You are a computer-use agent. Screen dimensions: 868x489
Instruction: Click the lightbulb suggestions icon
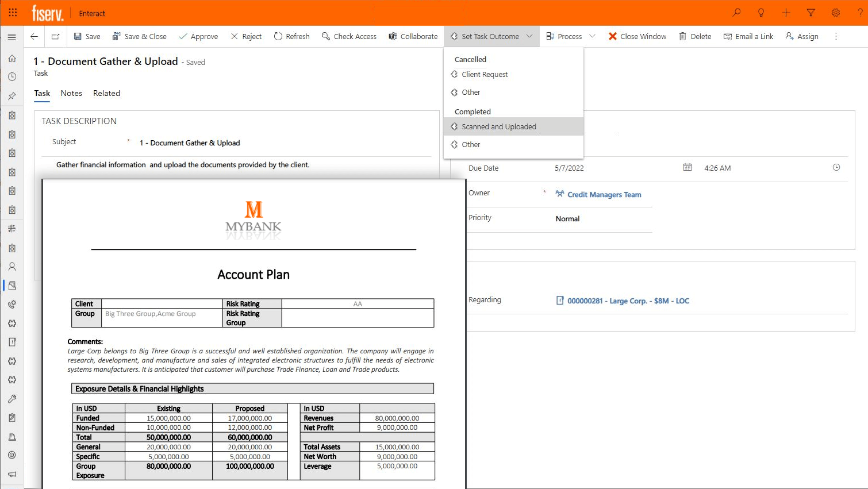[761, 13]
